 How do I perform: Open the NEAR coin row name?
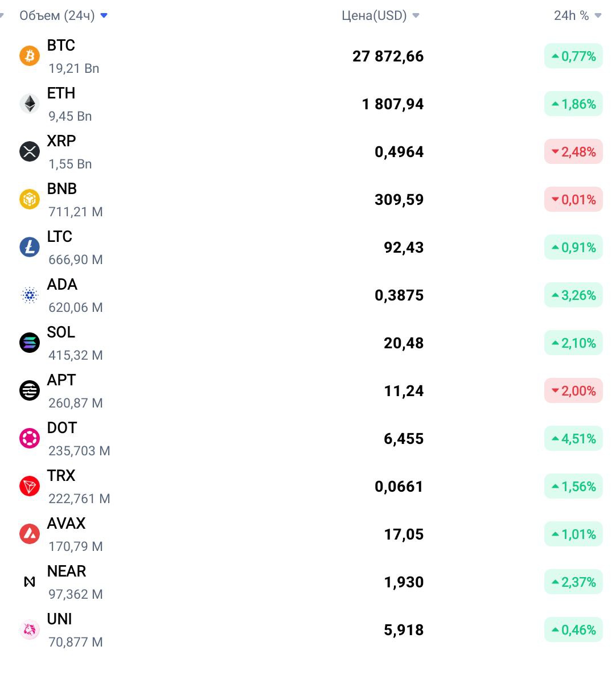66,571
